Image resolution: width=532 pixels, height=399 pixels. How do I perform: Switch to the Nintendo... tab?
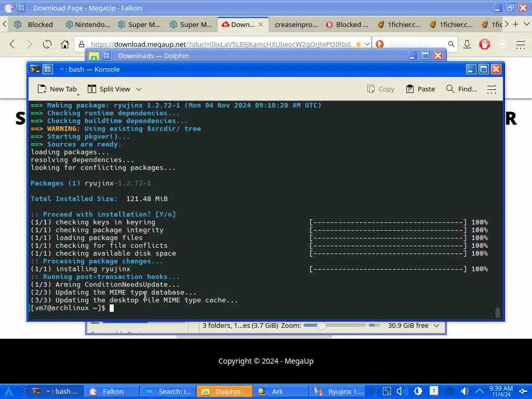pos(88,25)
